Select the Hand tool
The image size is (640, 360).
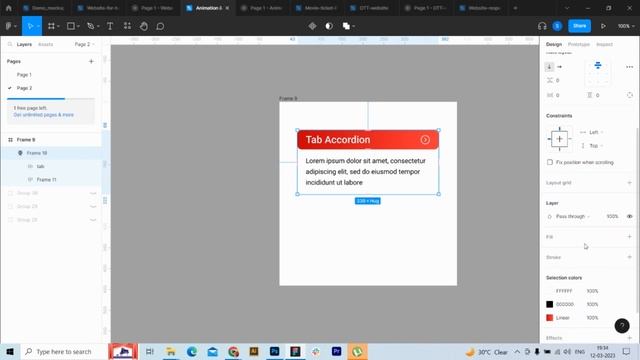point(144,26)
